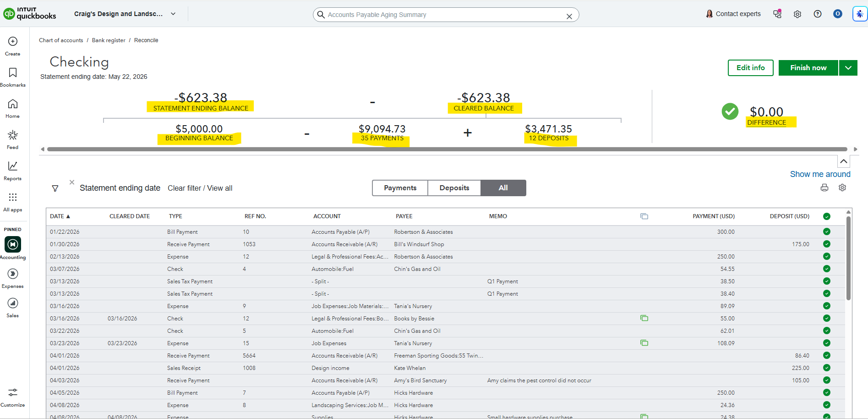The height and width of the screenshot is (419, 868).
Task: Click in the search input field
Action: (x=445, y=15)
